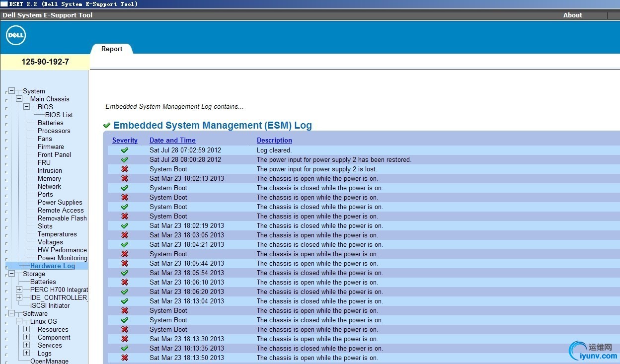The image size is (620, 364).
Task: Click the red X icon at Sat Mar 23 18:06:10
Action: 125,282
